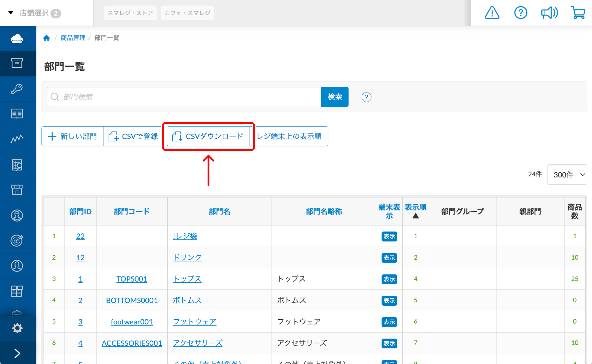Open the announcements megaphone icon
The width and height of the screenshot is (592, 364).
coord(549,13)
